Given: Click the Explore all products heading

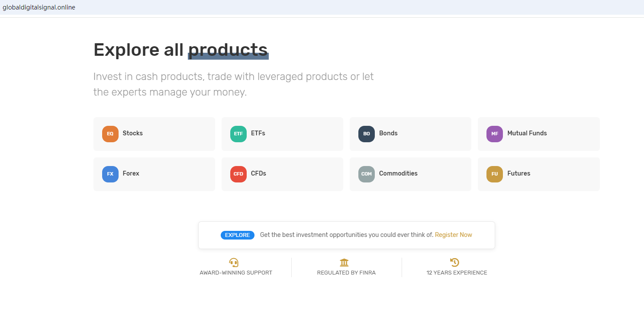Looking at the screenshot, I should 180,50.
